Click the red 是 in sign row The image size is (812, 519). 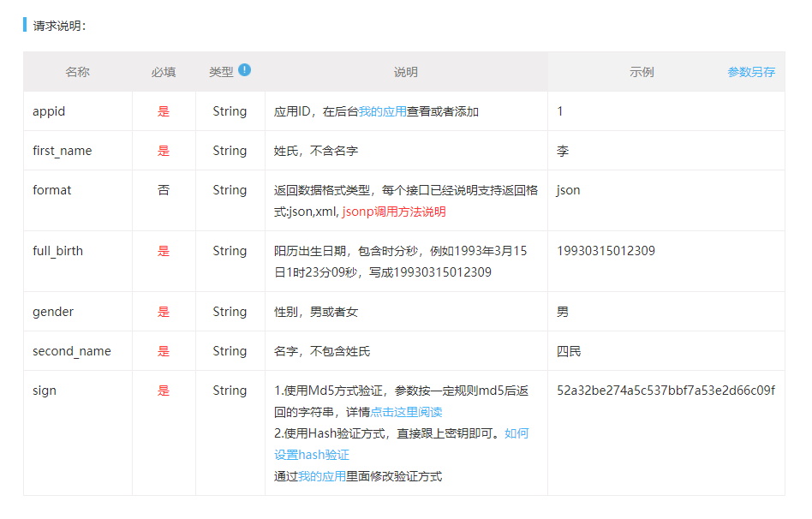[x=164, y=391]
